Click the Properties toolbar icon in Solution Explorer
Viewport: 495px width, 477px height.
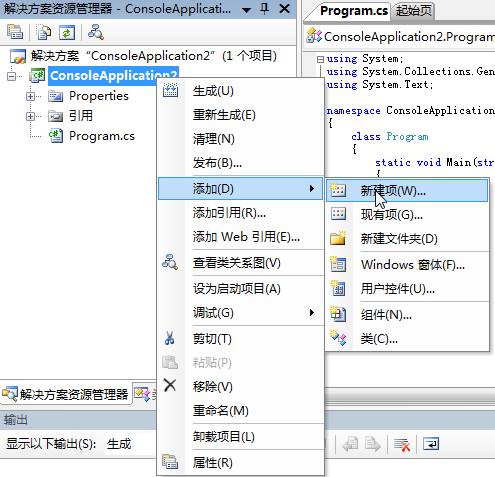pos(15,32)
